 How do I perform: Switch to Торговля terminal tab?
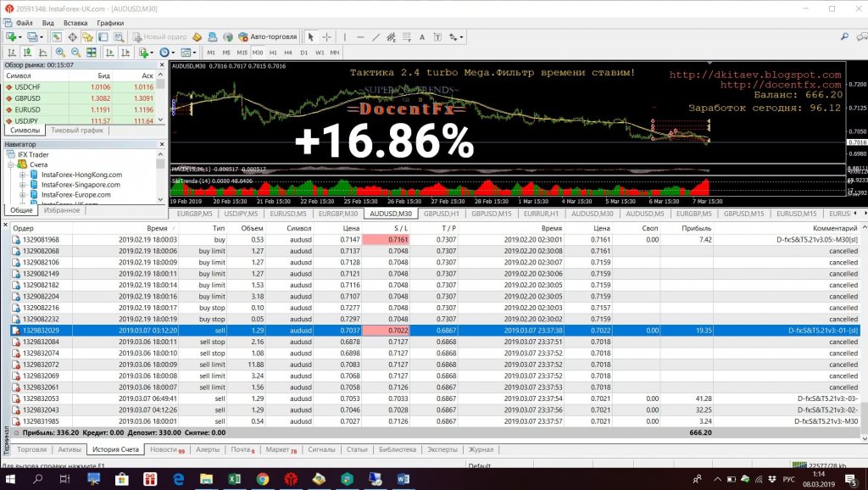click(31, 449)
